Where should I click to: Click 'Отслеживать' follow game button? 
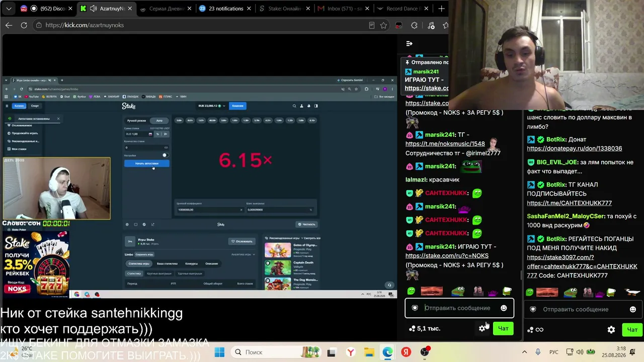242,241
